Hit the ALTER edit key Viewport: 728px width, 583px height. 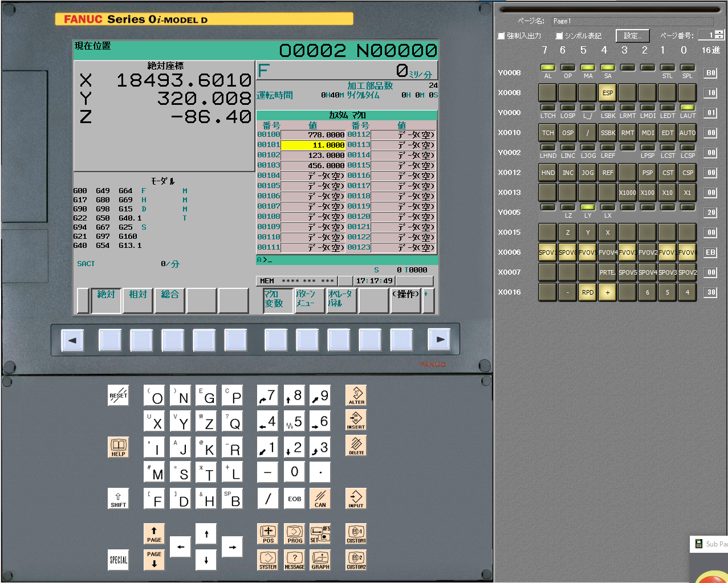click(x=356, y=395)
